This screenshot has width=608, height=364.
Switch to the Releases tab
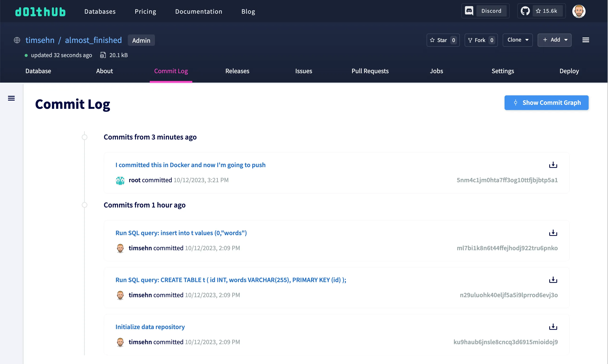[237, 71]
